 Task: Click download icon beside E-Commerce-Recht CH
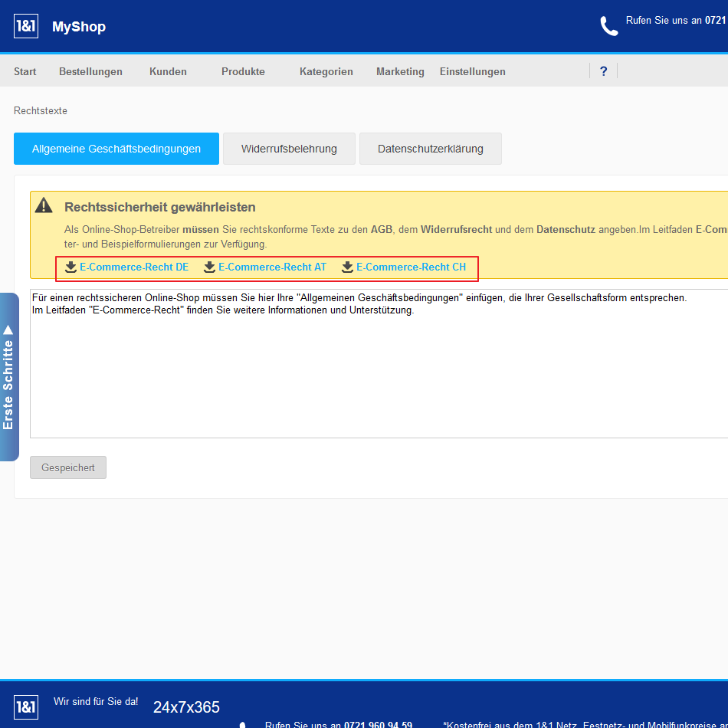(347, 267)
